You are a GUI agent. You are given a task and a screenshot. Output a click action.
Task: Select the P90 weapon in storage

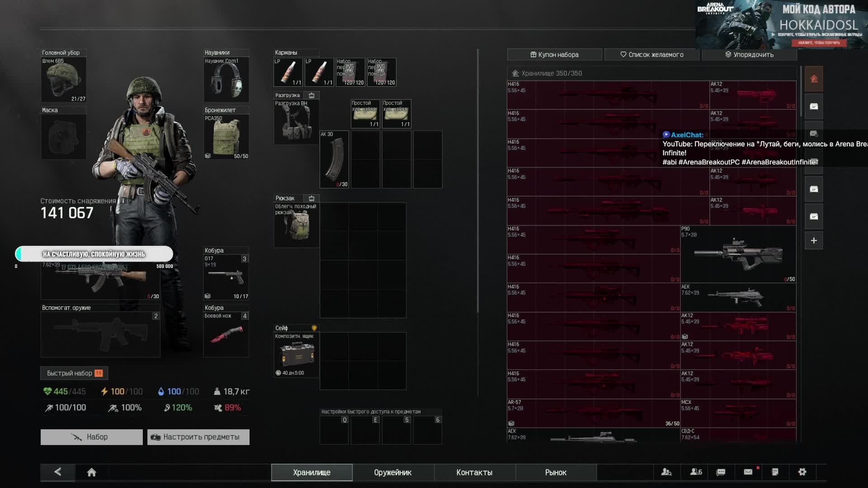[x=738, y=254]
